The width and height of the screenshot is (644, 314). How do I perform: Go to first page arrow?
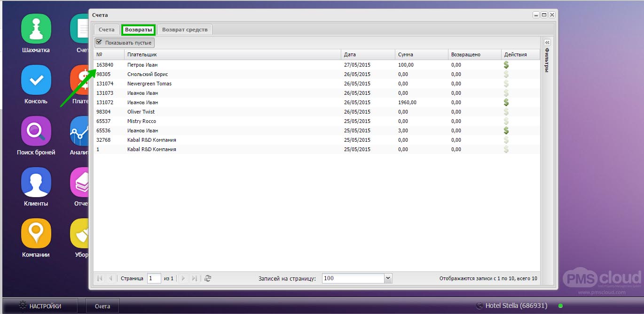coord(100,278)
